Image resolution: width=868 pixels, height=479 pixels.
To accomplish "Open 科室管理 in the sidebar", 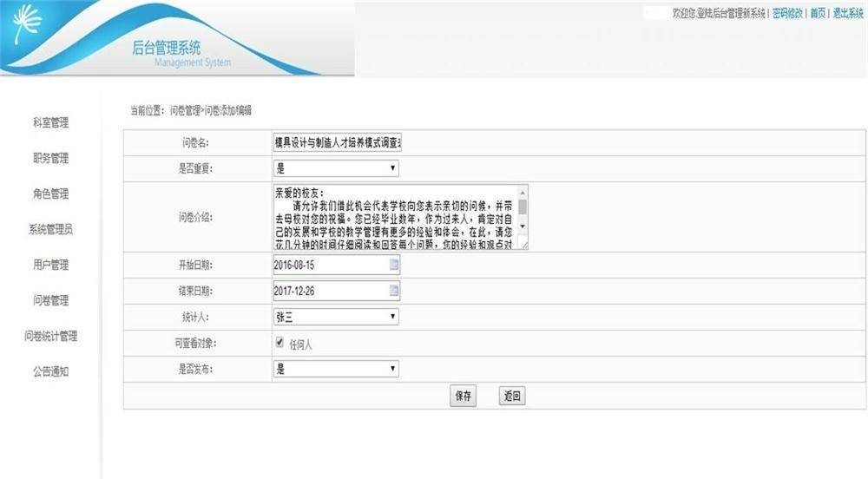I will click(51, 122).
